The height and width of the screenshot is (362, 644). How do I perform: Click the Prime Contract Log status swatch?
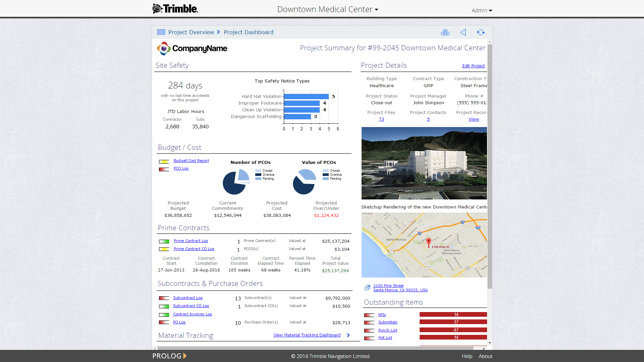pyautogui.click(x=164, y=241)
